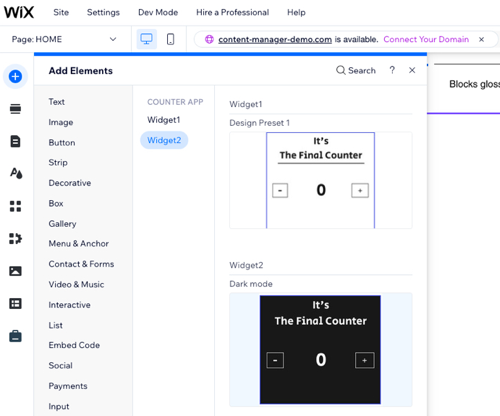
Task: Open the Sections icon in left sidebar
Action: (x=15, y=109)
